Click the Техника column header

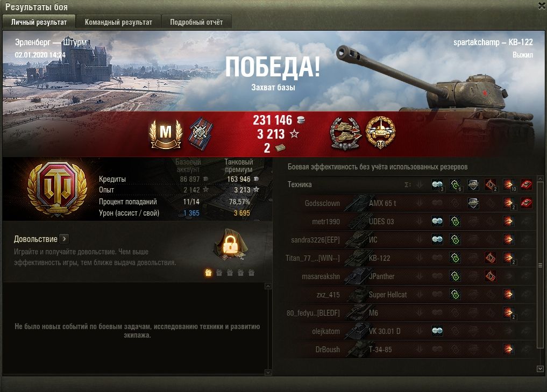tap(300, 184)
